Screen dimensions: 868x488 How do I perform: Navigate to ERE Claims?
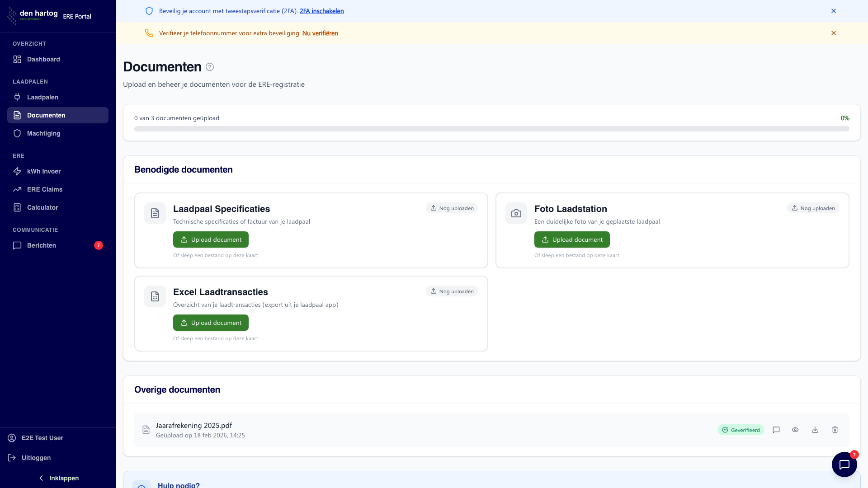pyautogui.click(x=45, y=189)
